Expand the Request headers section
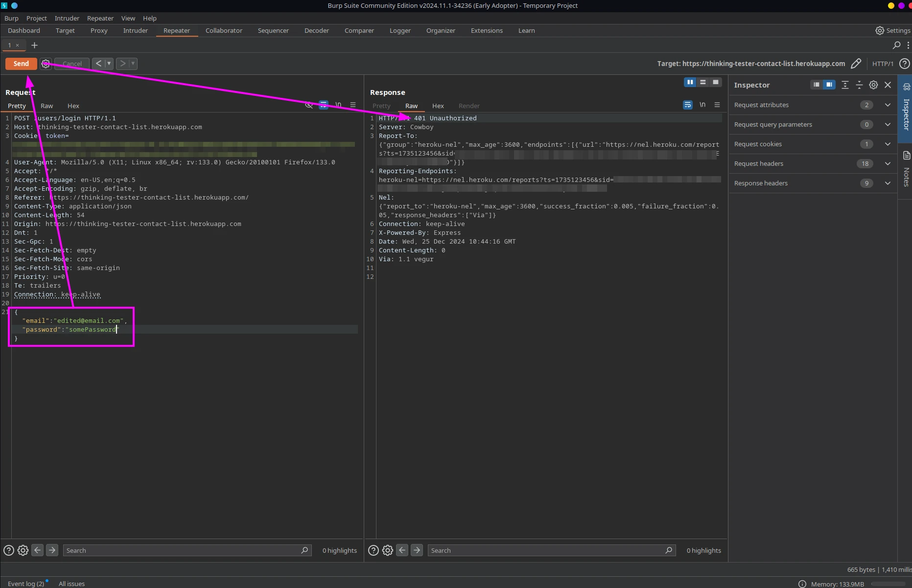Viewport: 912px width, 588px height. [887, 163]
